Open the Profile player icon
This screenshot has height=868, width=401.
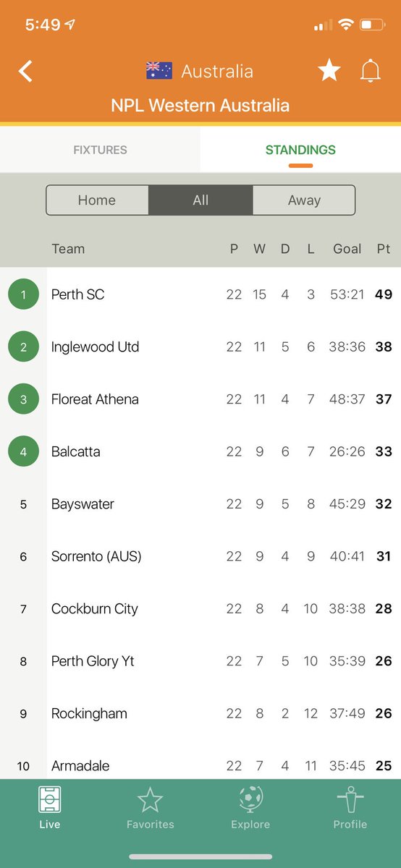click(350, 801)
